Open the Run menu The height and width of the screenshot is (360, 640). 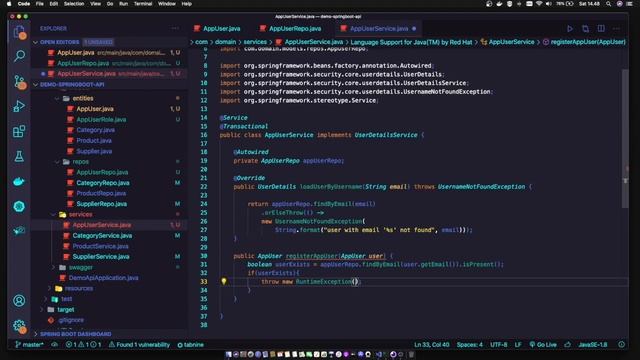click(123, 4)
